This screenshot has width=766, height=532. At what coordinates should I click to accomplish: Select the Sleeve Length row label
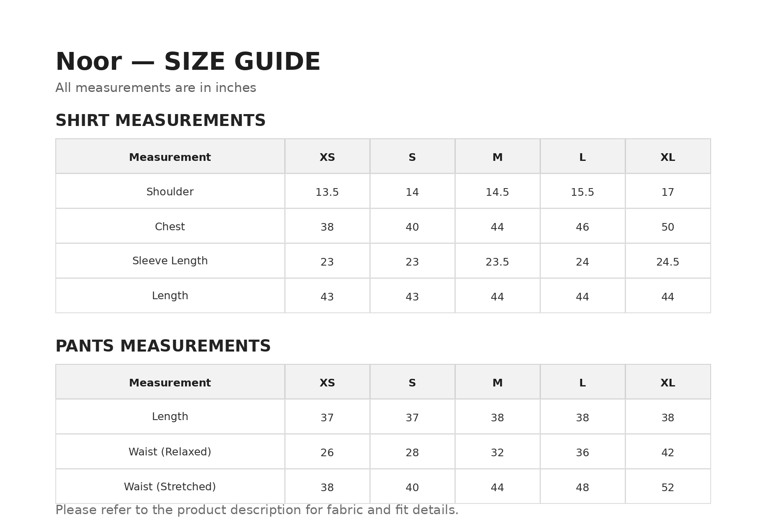[170, 261]
